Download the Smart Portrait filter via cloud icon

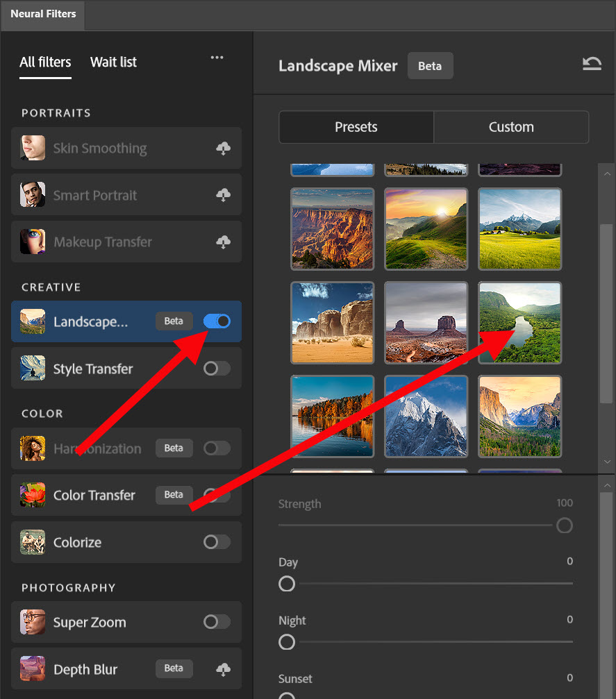click(223, 195)
